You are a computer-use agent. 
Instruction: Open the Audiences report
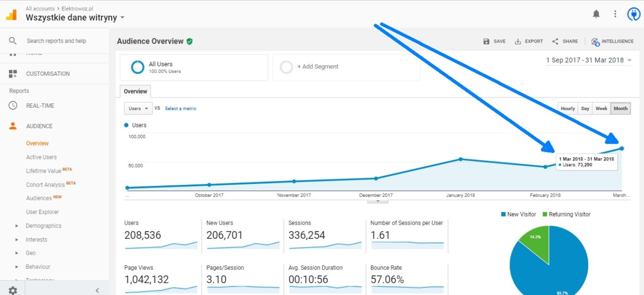(39, 198)
